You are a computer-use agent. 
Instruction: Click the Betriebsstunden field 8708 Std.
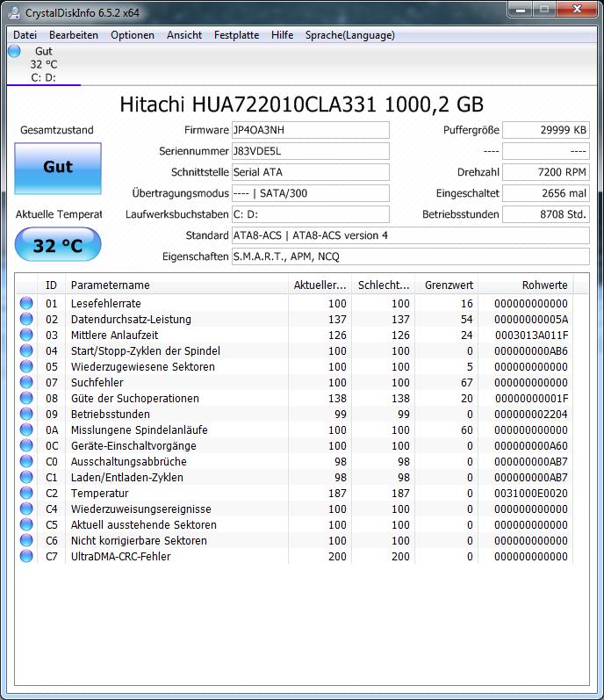click(546, 214)
